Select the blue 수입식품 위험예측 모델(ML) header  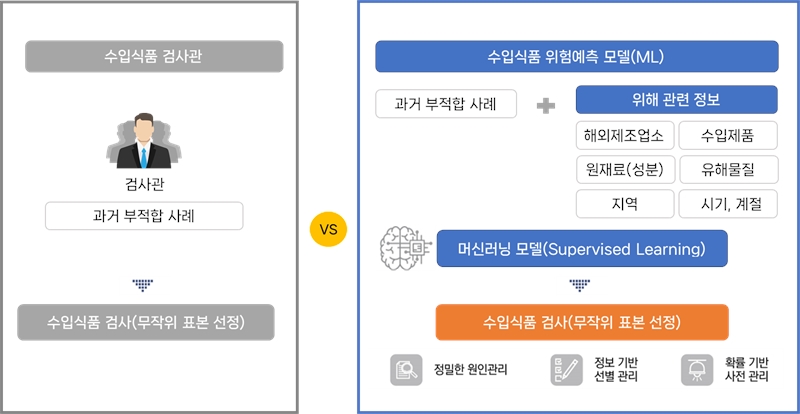point(577,56)
